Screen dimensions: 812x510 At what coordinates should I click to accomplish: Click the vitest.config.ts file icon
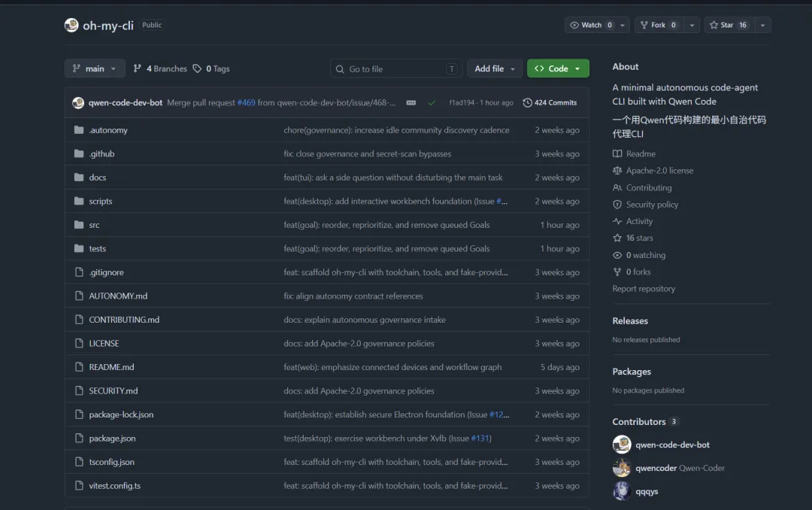coord(79,486)
